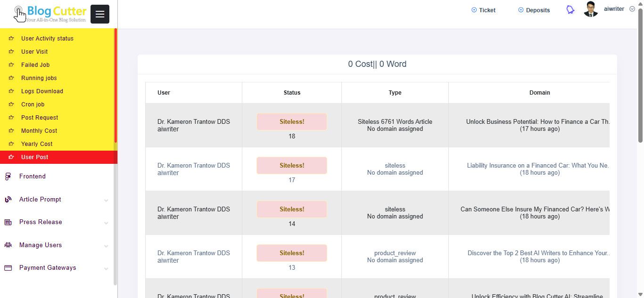Open the Cron job menu entry
This screenshot has height=298, width=644.
click(x=33, y=105)
